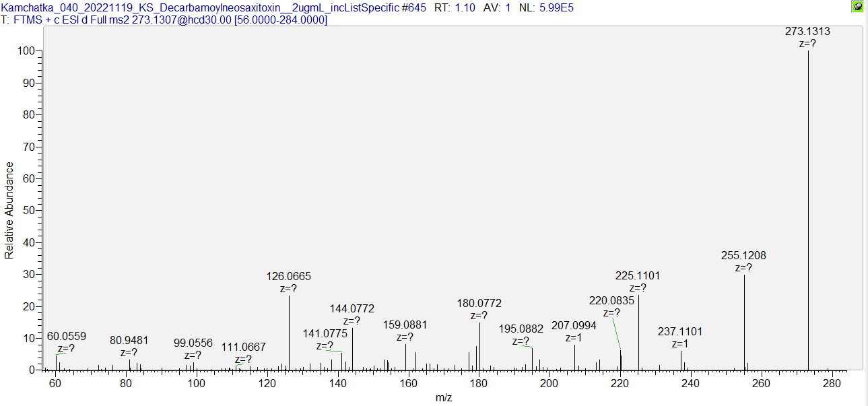Click the 180.0772 peak label
Viewport: 868px width, 406px height.
tap(479, 304)
